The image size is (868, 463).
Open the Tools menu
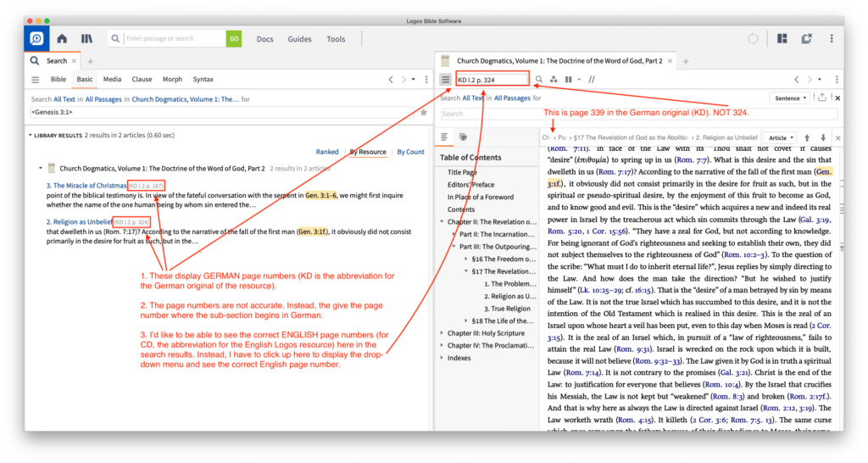click(336, 39)
